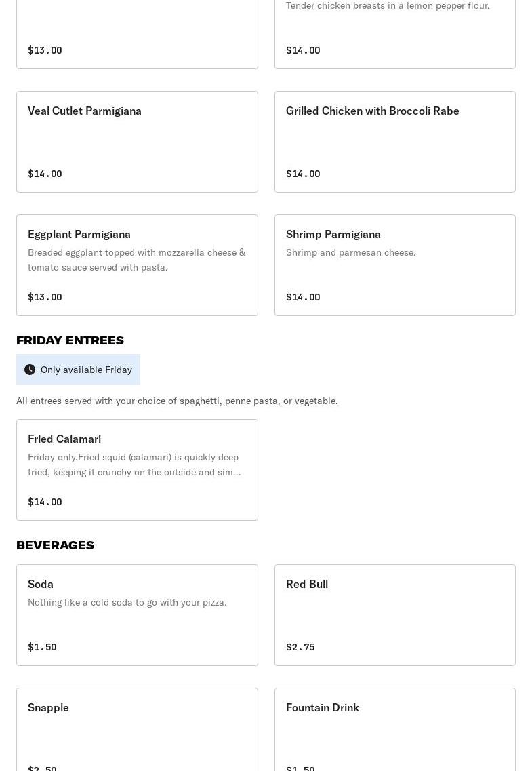532x771 pixels.
Task: Click the Fried Calamari description text
Action: tap(134, 464)
